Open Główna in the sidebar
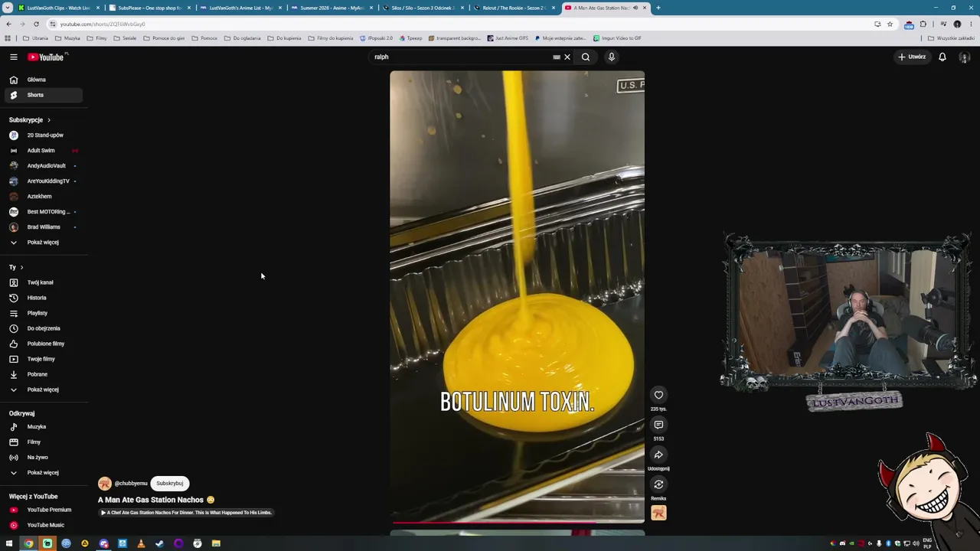Viewport: 980px width, 551px height. pos(42,80)
